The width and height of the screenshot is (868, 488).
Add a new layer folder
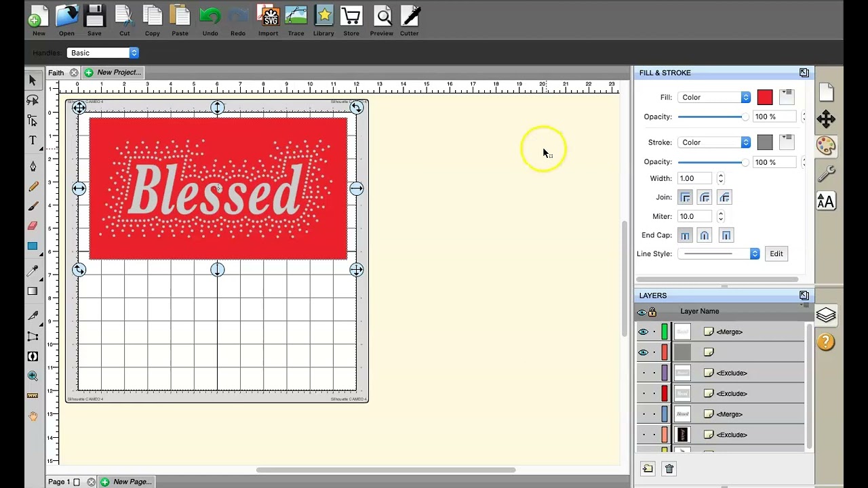(x=648, y=468)
